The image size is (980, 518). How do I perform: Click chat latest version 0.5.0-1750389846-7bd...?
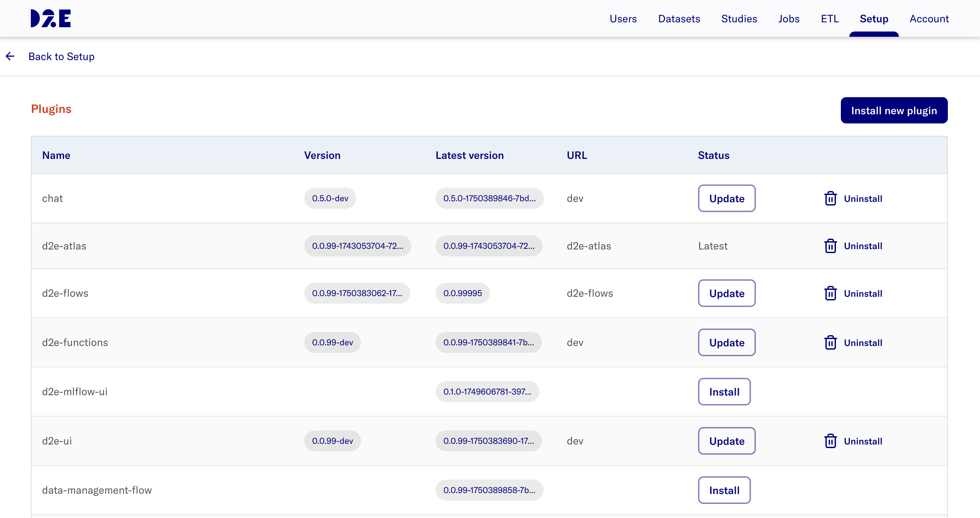point(489,198)
